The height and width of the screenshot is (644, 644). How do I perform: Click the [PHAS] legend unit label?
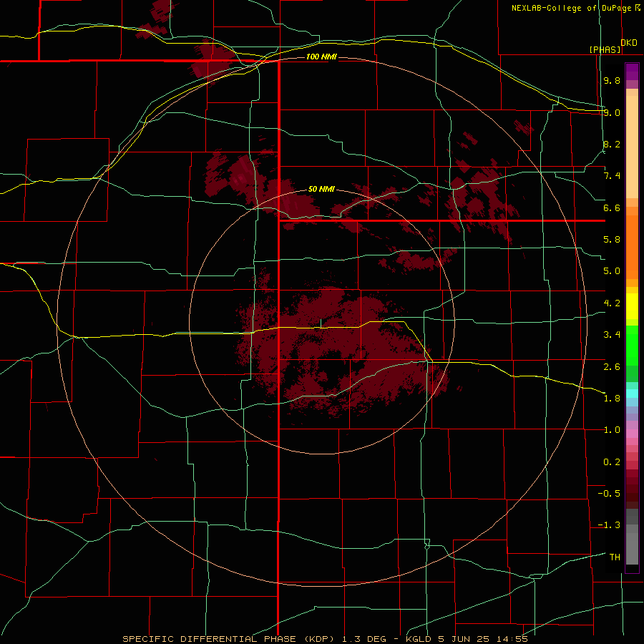pyautogui.click(x=605, y=50)
